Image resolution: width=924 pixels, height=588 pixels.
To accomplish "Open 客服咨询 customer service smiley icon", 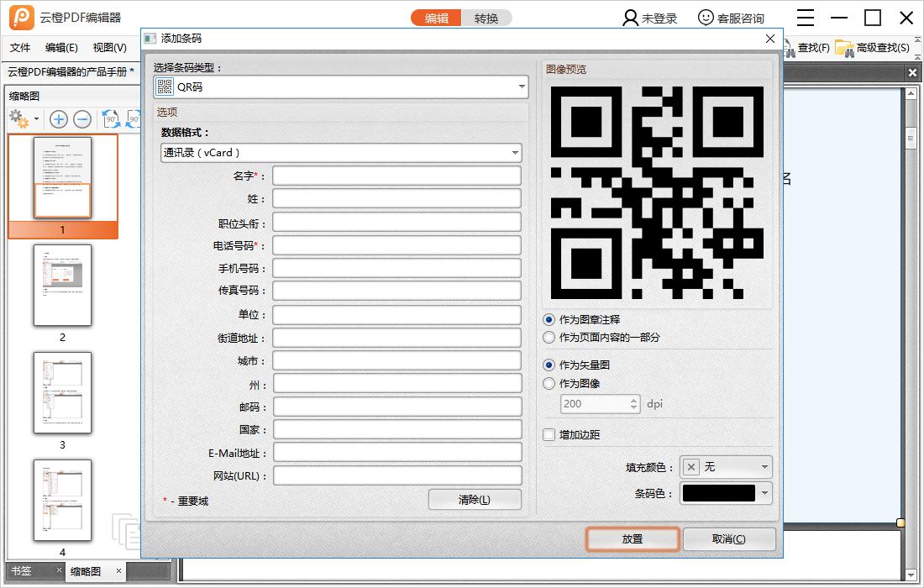I will coord(706,18).
